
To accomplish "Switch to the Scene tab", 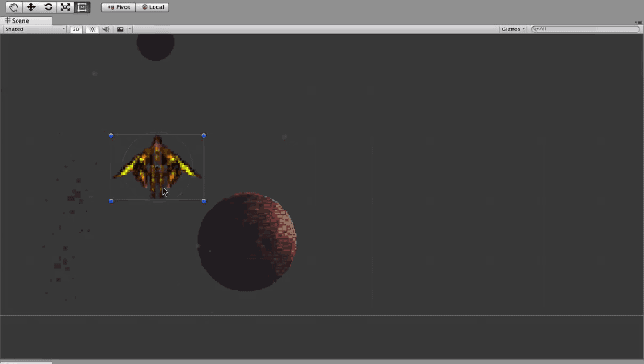I will (27, 20).
